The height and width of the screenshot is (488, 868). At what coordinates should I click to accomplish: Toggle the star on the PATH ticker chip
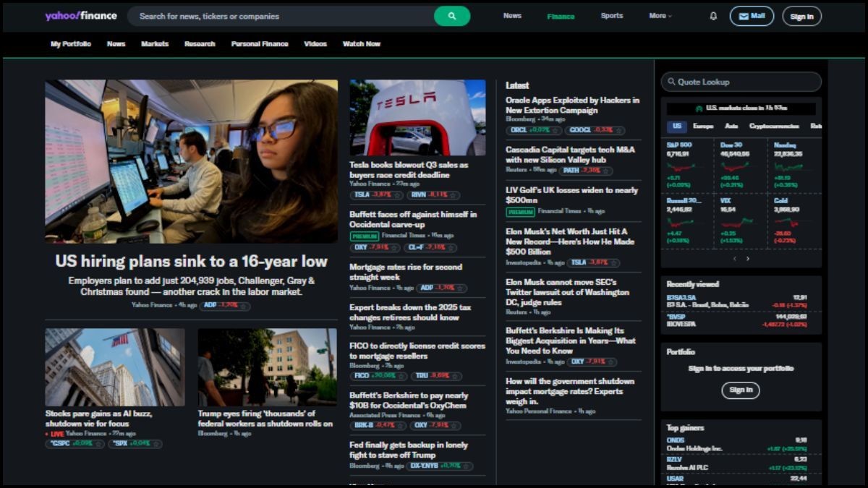(x=606, y=171)
